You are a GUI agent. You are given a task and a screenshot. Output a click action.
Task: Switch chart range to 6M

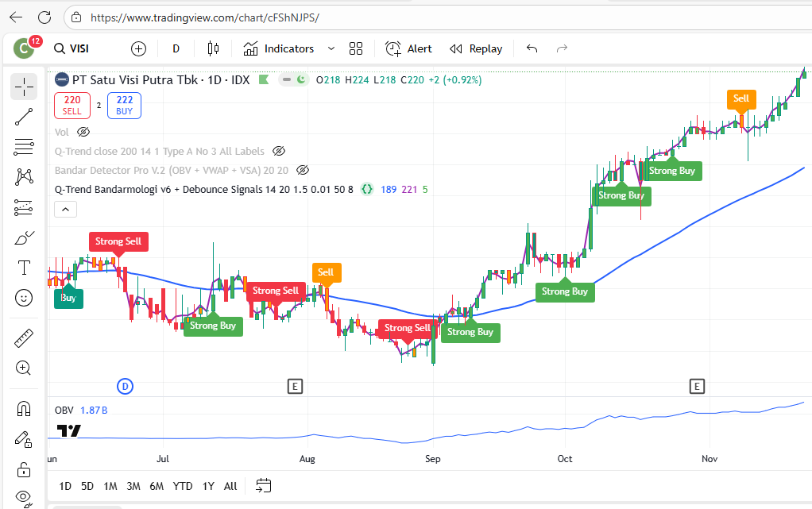pyautogui.click(x=157, y=486)
